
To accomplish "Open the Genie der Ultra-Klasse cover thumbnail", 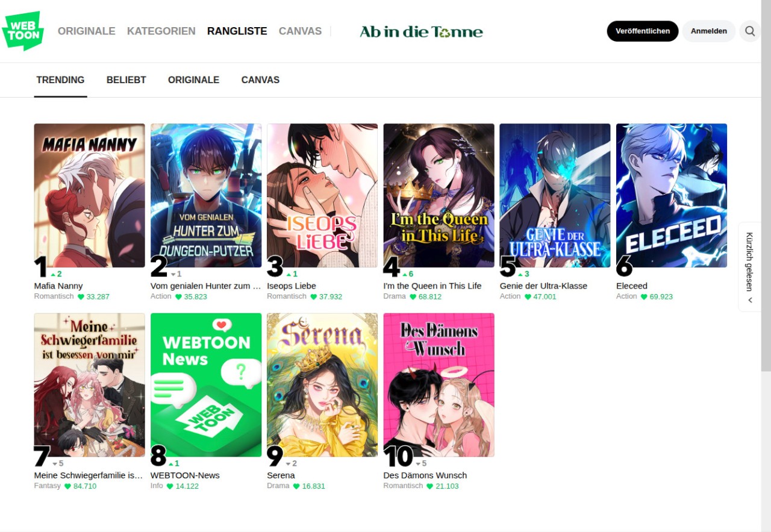I will pos(555,195).
